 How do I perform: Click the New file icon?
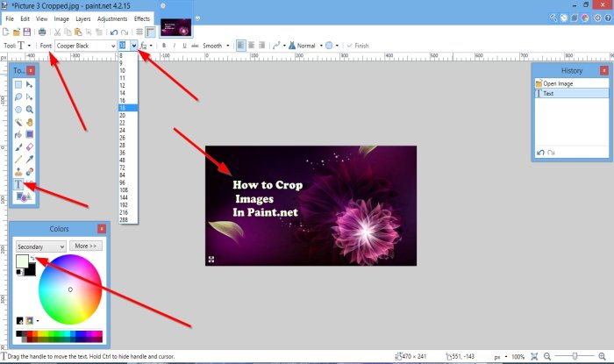pyautogui.click(x=5, y=32)
